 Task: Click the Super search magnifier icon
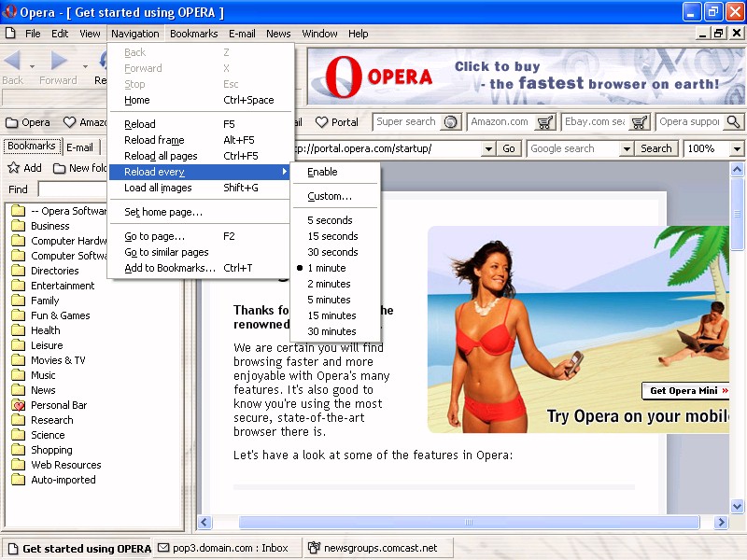[451, 122]
